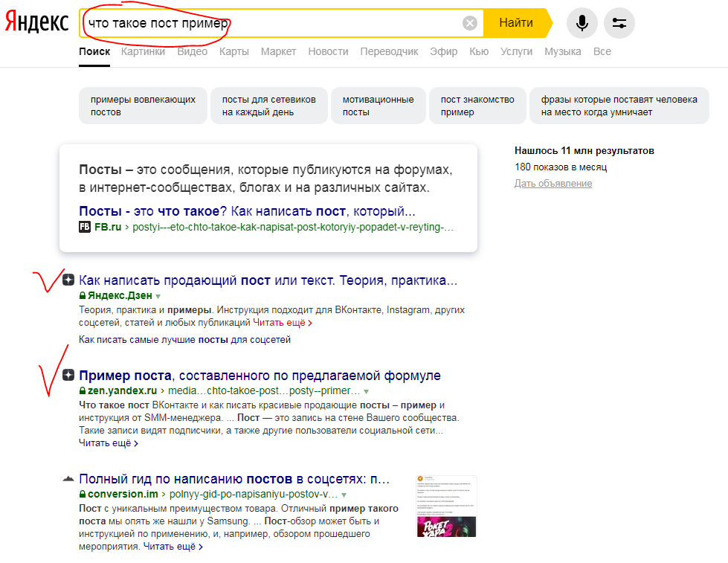Open zen.yandex.ru domain link

click(122, 390)
